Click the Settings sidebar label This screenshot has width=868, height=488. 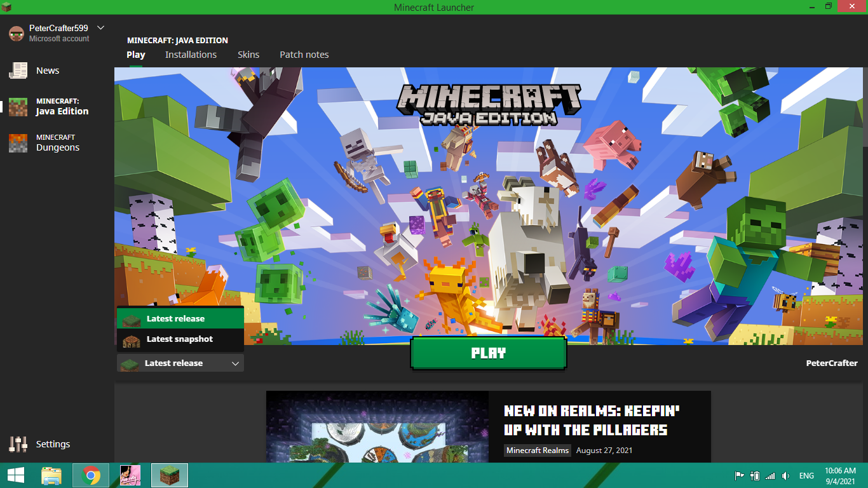[53, 444]
